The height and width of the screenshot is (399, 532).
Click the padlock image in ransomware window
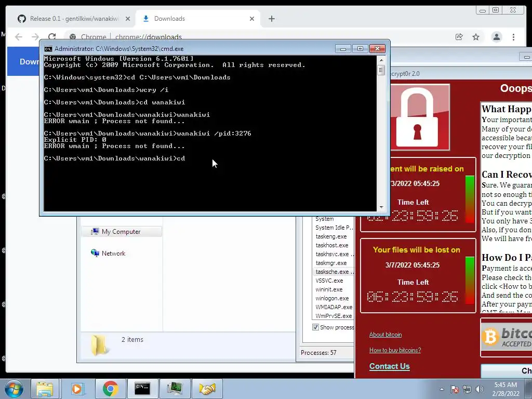point(420,117)
